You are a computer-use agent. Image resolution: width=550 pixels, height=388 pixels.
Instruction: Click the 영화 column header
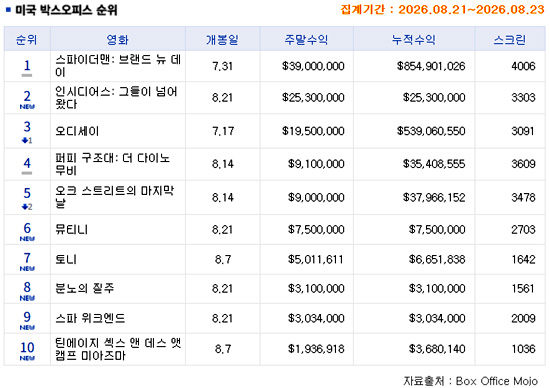pyautogui.click(x=118, y=40)
